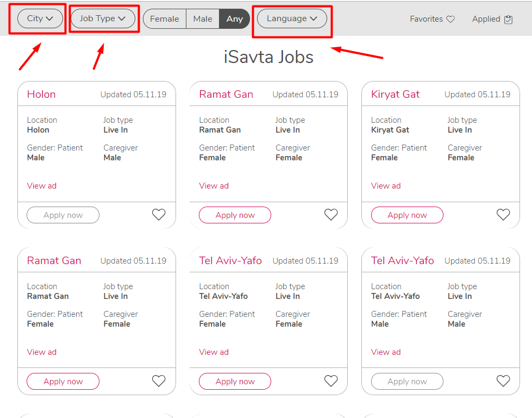Click Holon card's Gender: Patient value "Male"
The height and width of the screenshot is (418, 532).
coord(36,158)
